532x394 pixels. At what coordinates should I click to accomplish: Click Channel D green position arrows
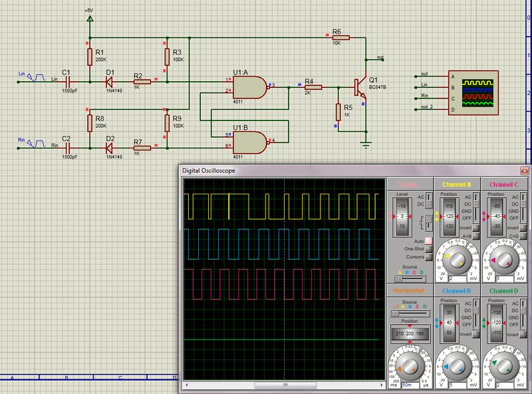(x=484, y=323)
